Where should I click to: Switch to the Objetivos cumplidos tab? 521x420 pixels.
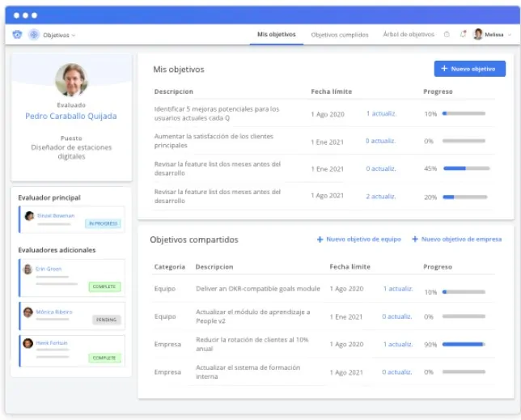coord(340,35)
